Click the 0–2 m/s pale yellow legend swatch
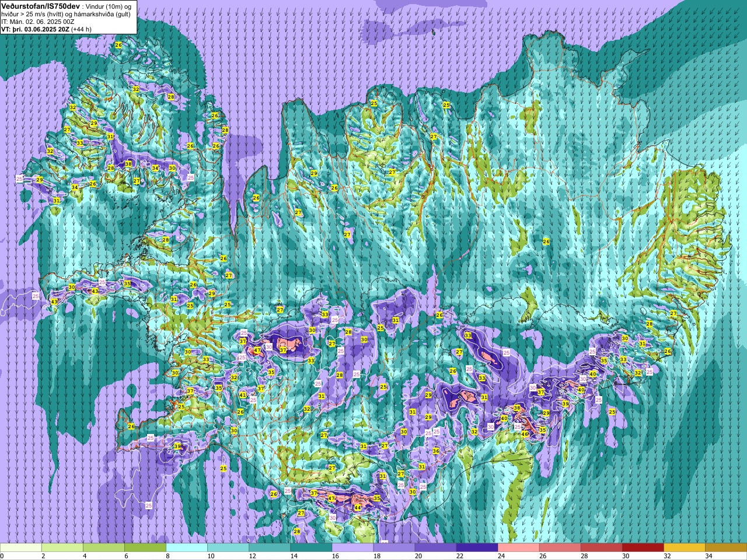The height and width of the screenshot is (560, 747). 21,548
